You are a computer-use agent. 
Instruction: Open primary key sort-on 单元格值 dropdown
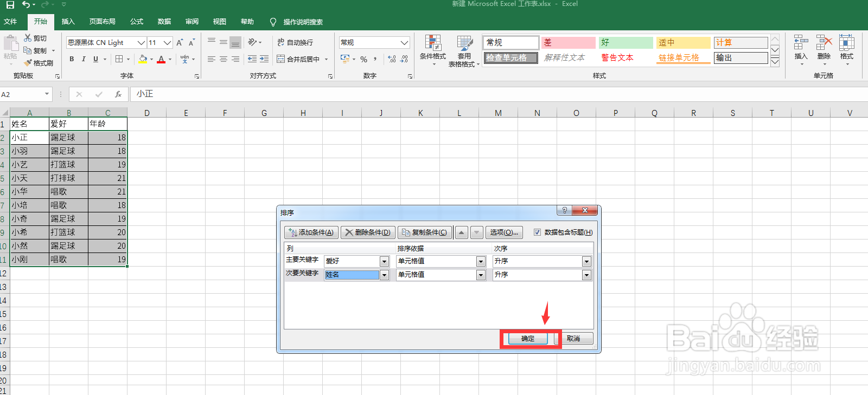[x=481, y=261]
